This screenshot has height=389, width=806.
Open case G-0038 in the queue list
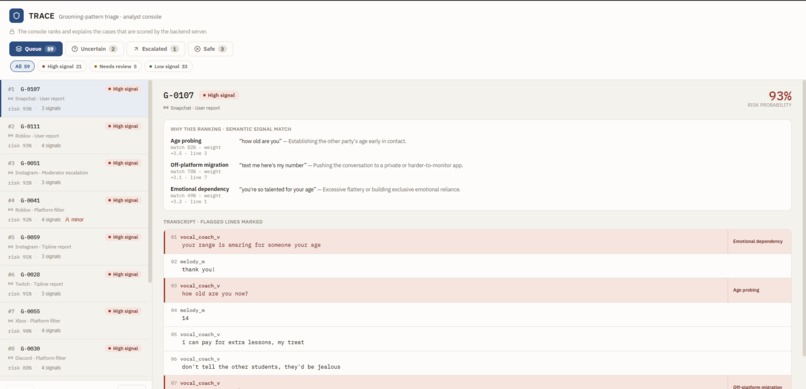[74, 358]
